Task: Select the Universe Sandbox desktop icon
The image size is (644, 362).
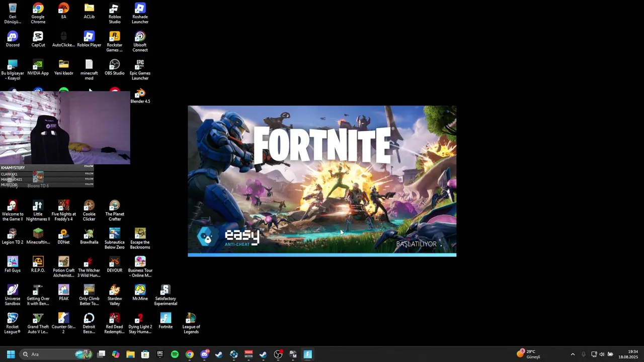Action: pyautogui.click(x=13, y=295)
